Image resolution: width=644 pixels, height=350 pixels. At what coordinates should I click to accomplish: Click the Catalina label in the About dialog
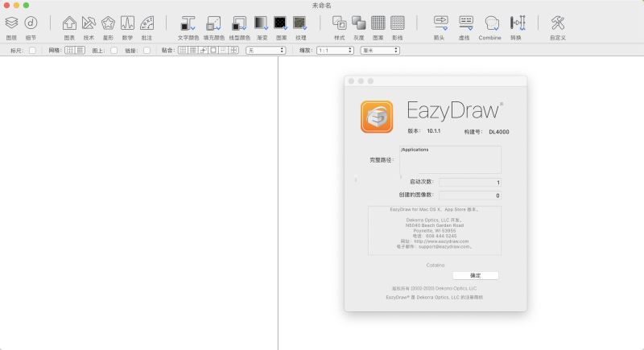click(x=436, y=265)
